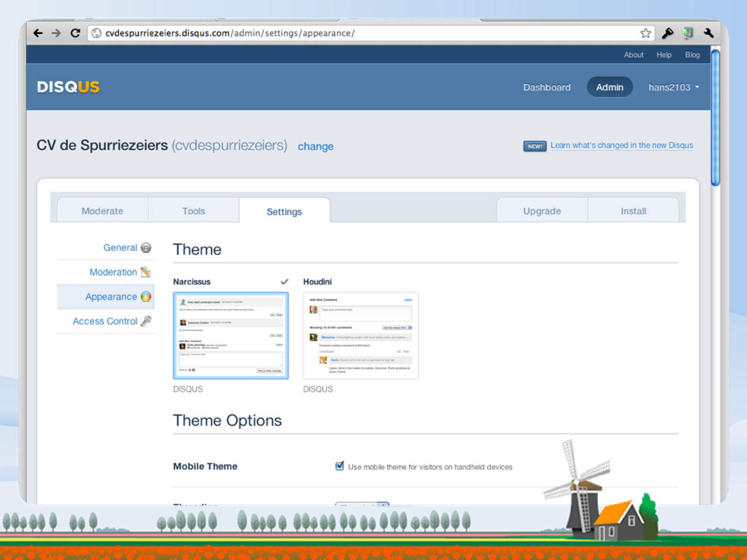Click the DISQUS logo
Screen dimensions: 747x560
68,87
